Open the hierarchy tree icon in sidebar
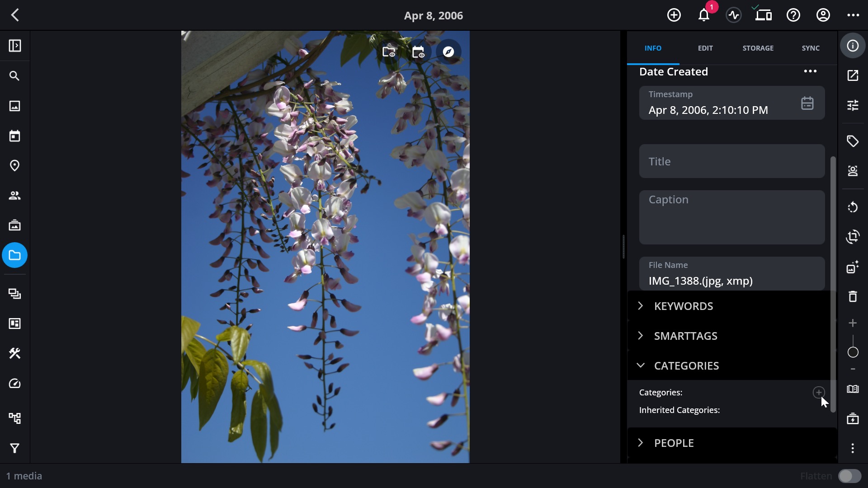This screenshot has width=868, height=488. 15,418
